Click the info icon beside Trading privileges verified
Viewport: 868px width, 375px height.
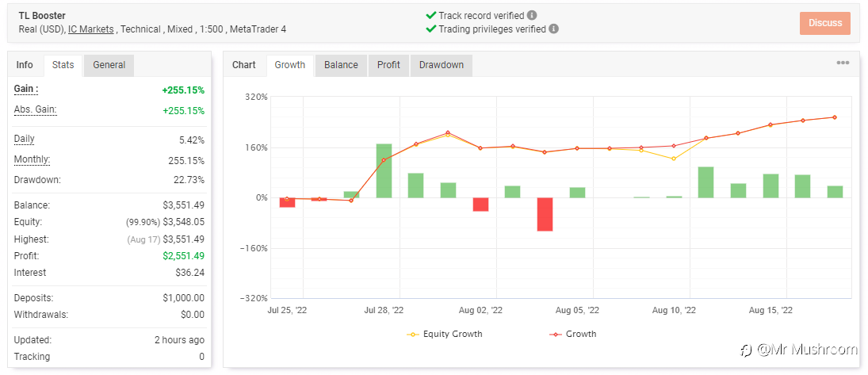click(553, 29)
